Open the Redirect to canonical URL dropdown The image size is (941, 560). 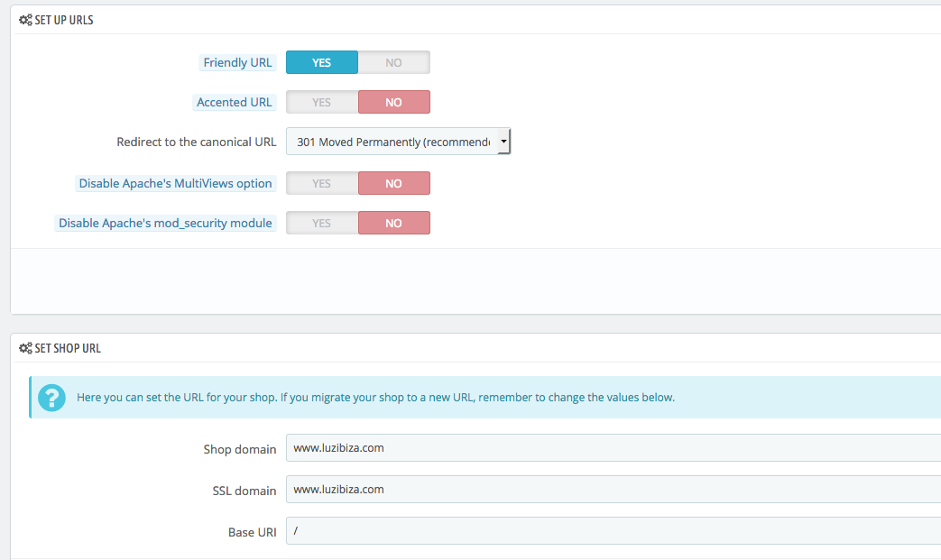pyautogui.click(x=397, y=141)
